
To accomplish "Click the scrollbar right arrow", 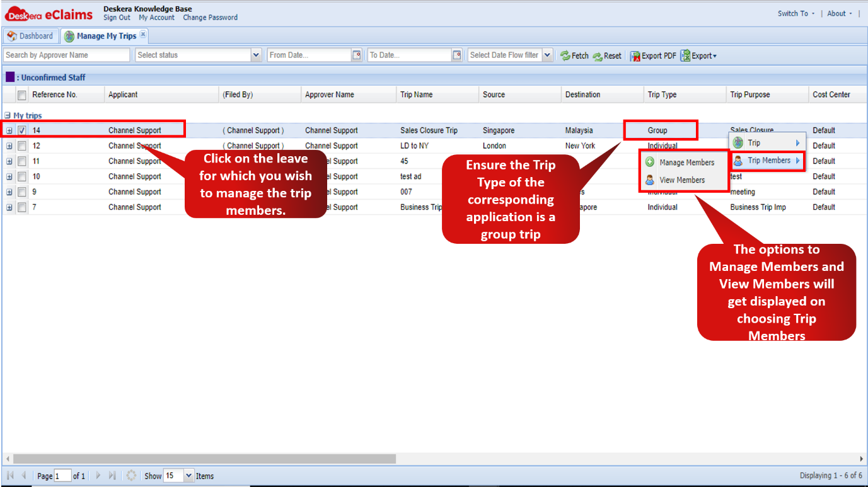I will [x=861, y=459].
